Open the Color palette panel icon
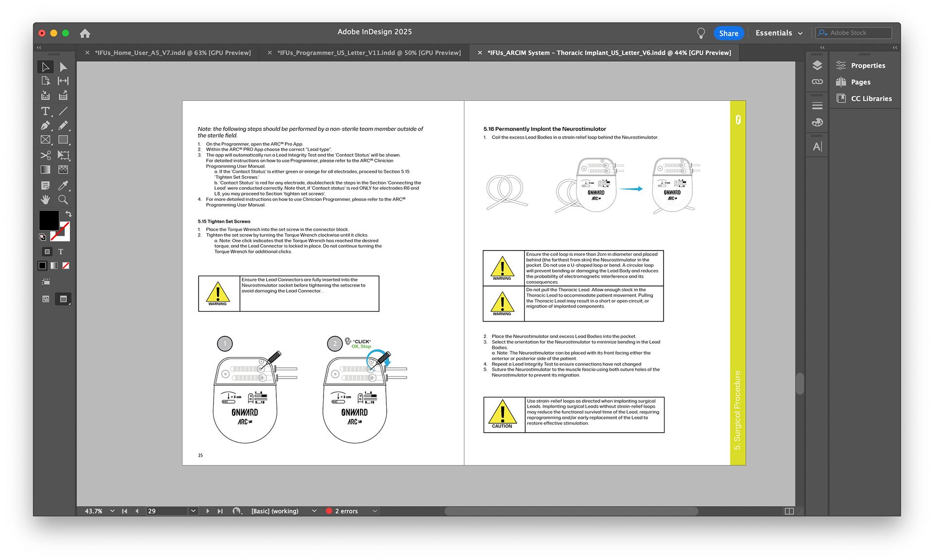Screen dimensions: 934x560 (x=817, y=122)
